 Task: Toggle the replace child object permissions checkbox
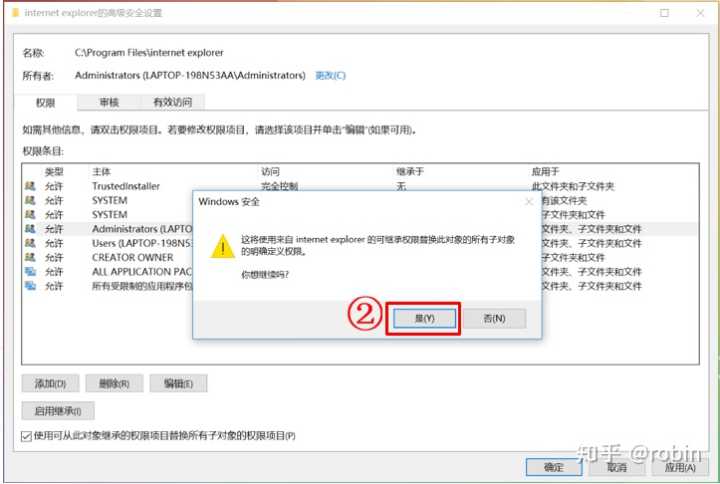tap(26, 436)
